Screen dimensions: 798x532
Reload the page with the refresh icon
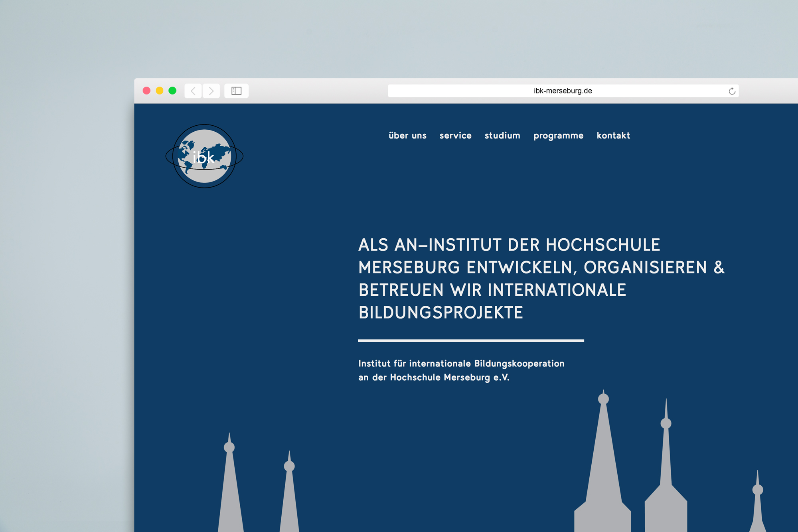pyautogui.click(x=732, y=91)
